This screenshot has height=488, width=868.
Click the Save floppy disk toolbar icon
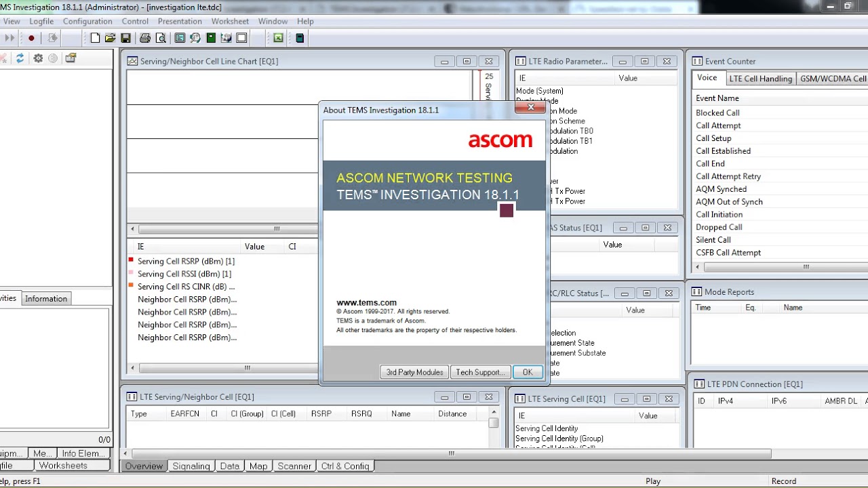point(125,38)
